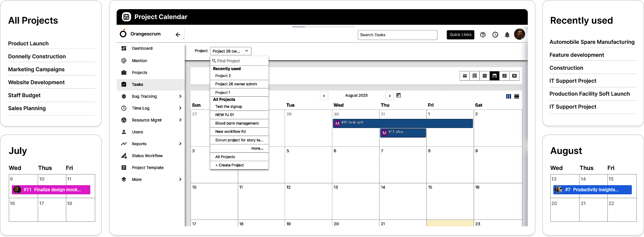Image resolution: width=644 pixels, height=237 pixels.
Task: Click the Quick Links button
Action: point(460,35)
